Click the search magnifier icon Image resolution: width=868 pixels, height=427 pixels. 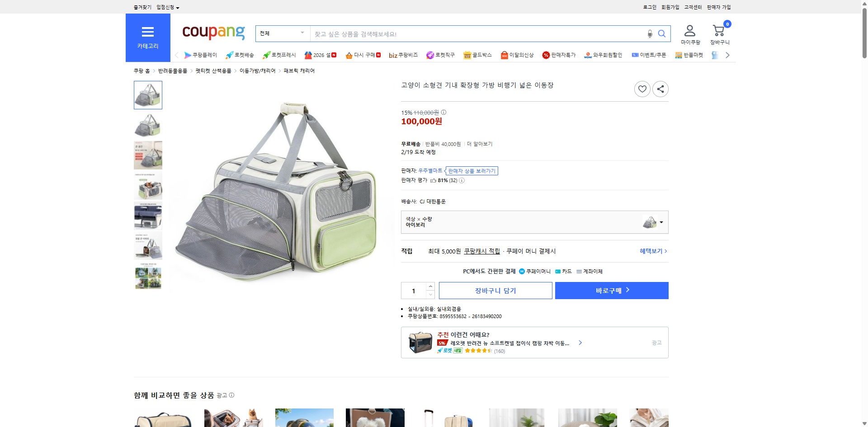tap(662, 33)
